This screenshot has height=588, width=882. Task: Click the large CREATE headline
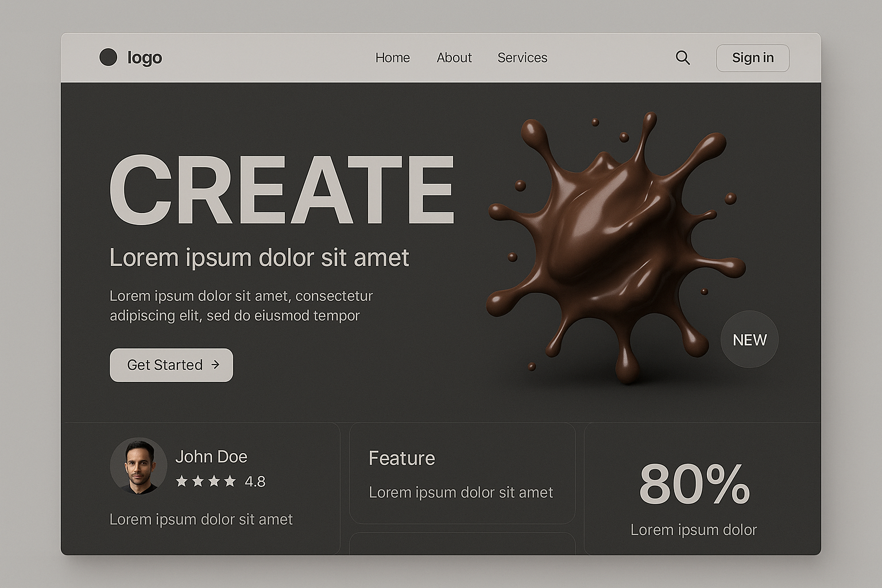pyautogui.click(x=281, y=189)
